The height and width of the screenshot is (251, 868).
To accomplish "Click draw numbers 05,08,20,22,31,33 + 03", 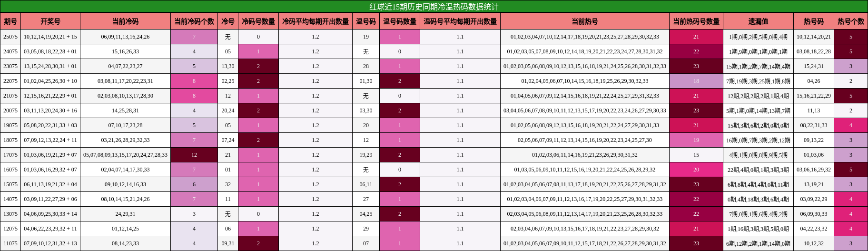I will pyautogui.click(x=50, y=125).
